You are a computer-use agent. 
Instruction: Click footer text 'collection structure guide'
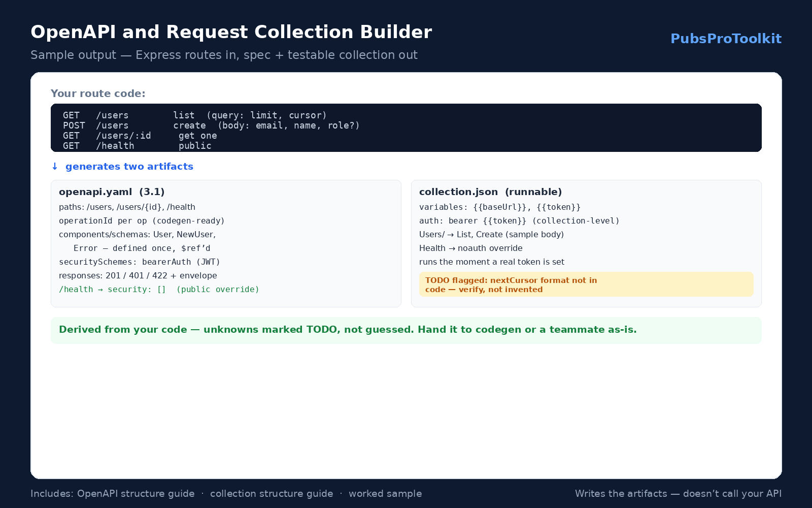click(272, 494)
